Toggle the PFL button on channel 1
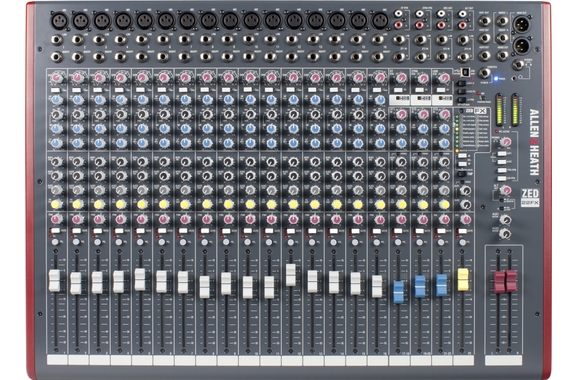 tap(55, 242)
